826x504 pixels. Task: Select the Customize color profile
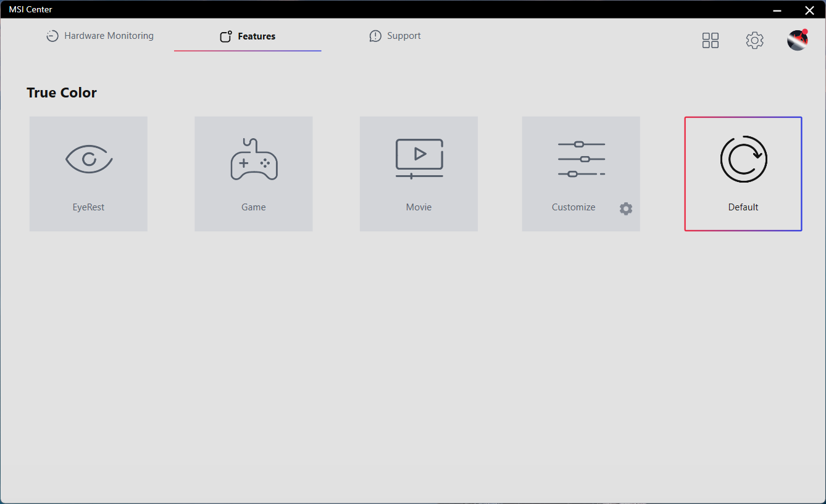tap(581, 174)
